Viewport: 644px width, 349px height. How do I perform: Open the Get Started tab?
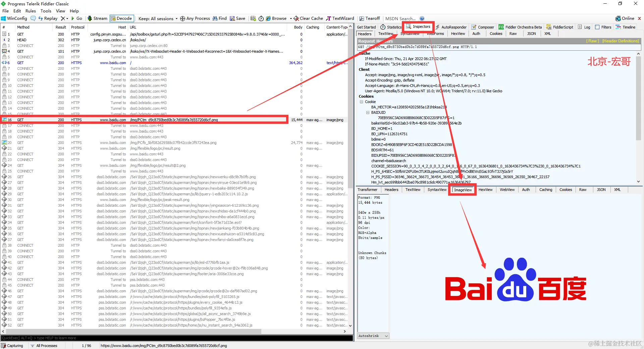point(366,27)
